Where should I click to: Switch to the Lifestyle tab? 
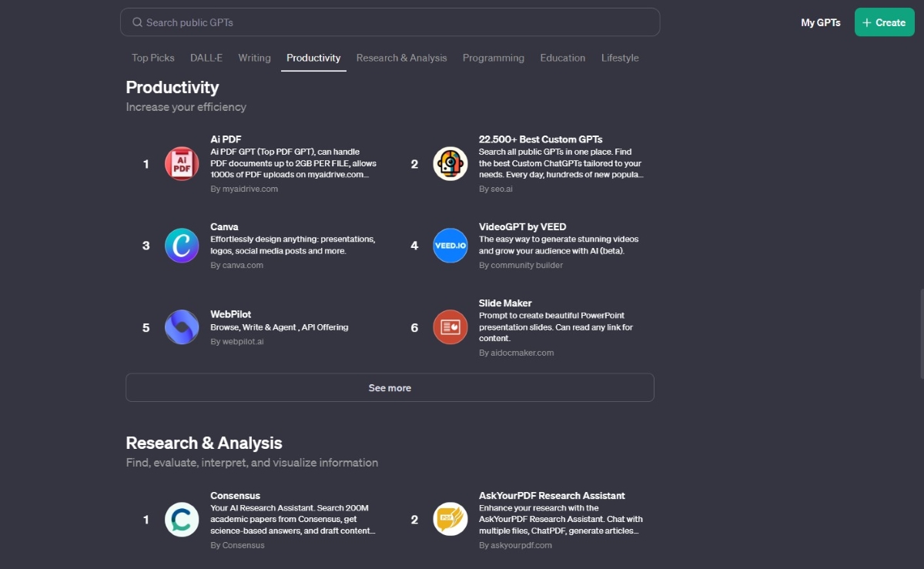(x=620, y=58)
